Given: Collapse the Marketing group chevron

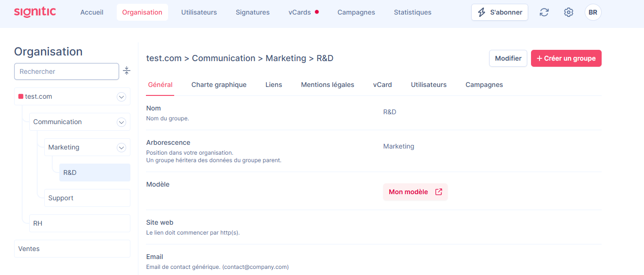Looking at the screenshot, I should click(121, 148).
